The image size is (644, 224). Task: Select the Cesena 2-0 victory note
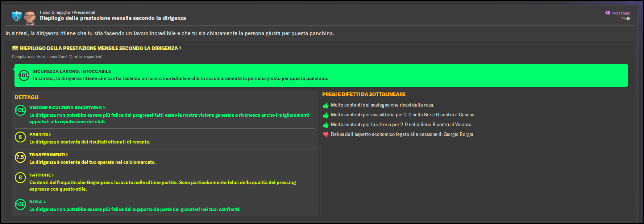point(403,115)
